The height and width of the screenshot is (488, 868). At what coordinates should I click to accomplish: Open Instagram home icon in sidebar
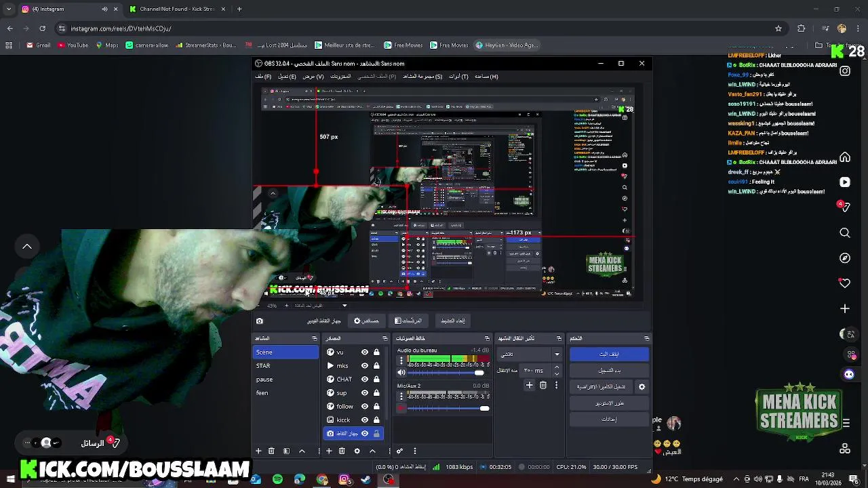(x=845, y=157)
